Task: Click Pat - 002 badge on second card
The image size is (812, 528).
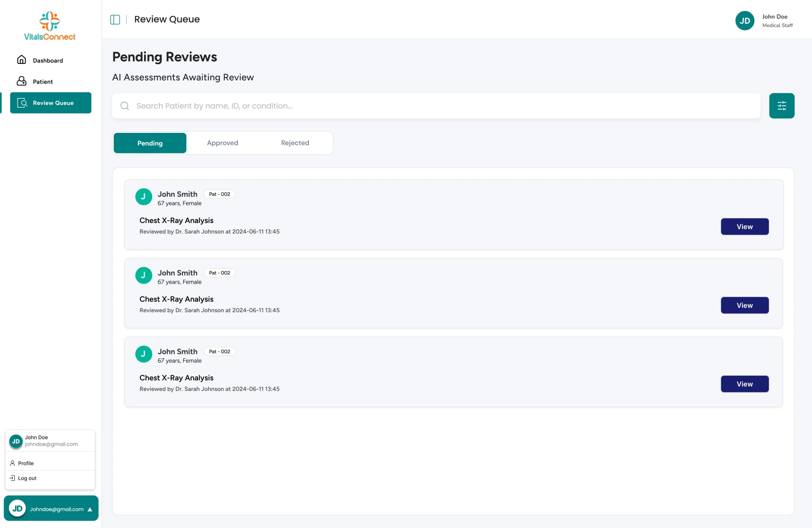Action: coord(219,273)
